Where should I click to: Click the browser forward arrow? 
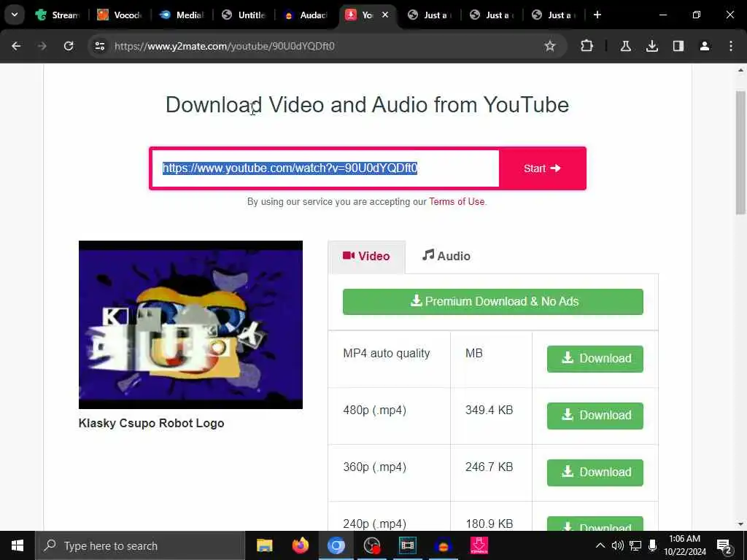[42, 46]
